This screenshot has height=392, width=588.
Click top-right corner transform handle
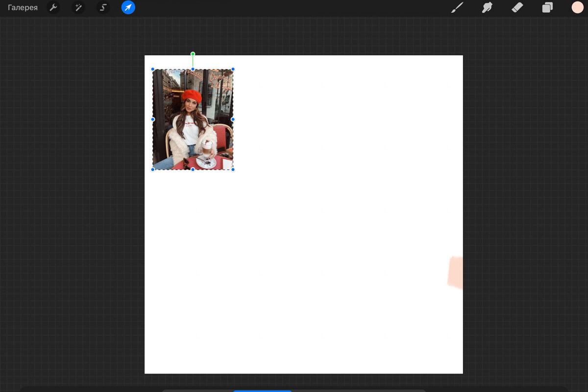coord(233,69)
